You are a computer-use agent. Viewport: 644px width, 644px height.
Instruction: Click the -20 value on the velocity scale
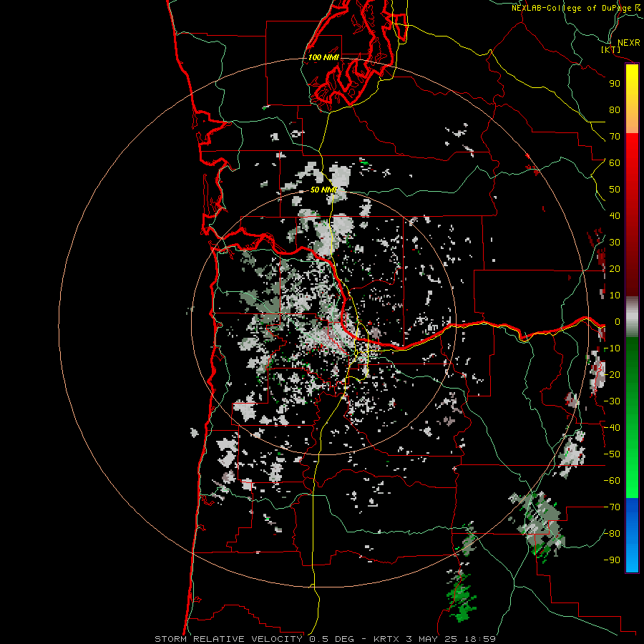pyautogui.click(x=612, y=374)
